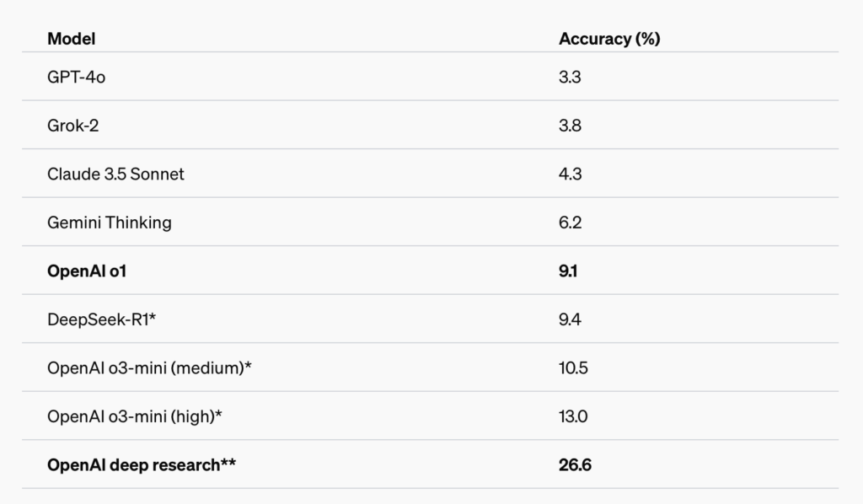Select the OpenAI o3-mini (medium)* entry
Image resolution: width=863 pixels, height=504 pixels.
[x=149, y=368]
